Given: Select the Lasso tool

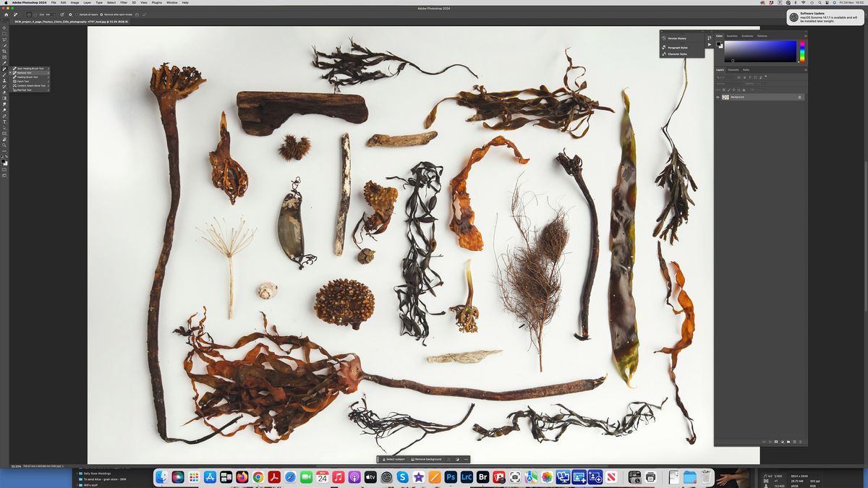Looking at the screenshot, I should pos(4,39).
